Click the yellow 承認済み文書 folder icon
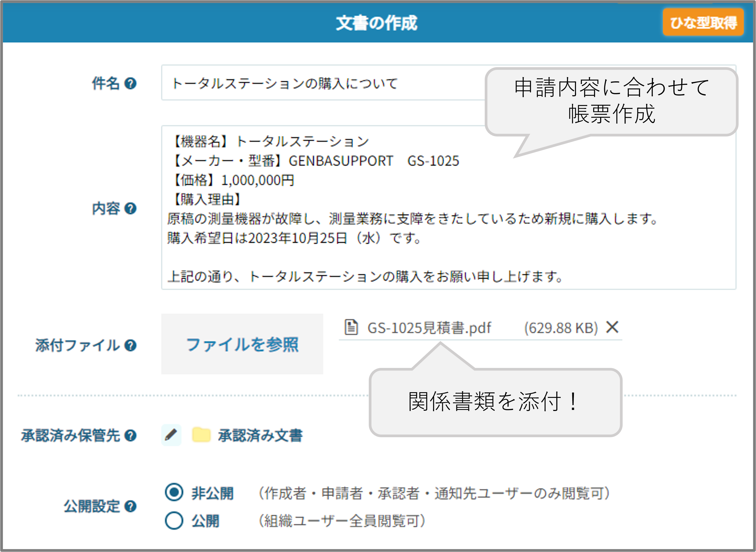Viewport: 756px width, 552px height. [x=201, y=435]
